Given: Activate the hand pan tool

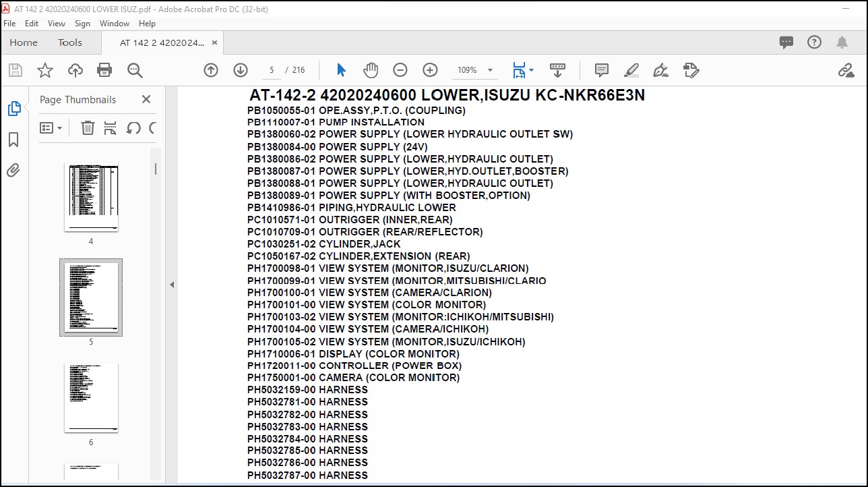Looking at the screenshot, I should pyautogui.click(x=371, y=70).
